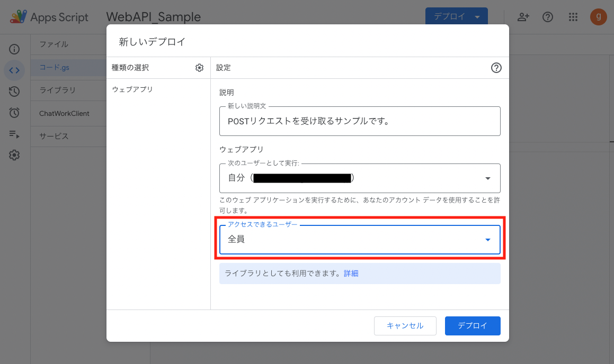614x364 pixels.
Task: View project history via the clock icon
Action: click(x=14, y=91)
